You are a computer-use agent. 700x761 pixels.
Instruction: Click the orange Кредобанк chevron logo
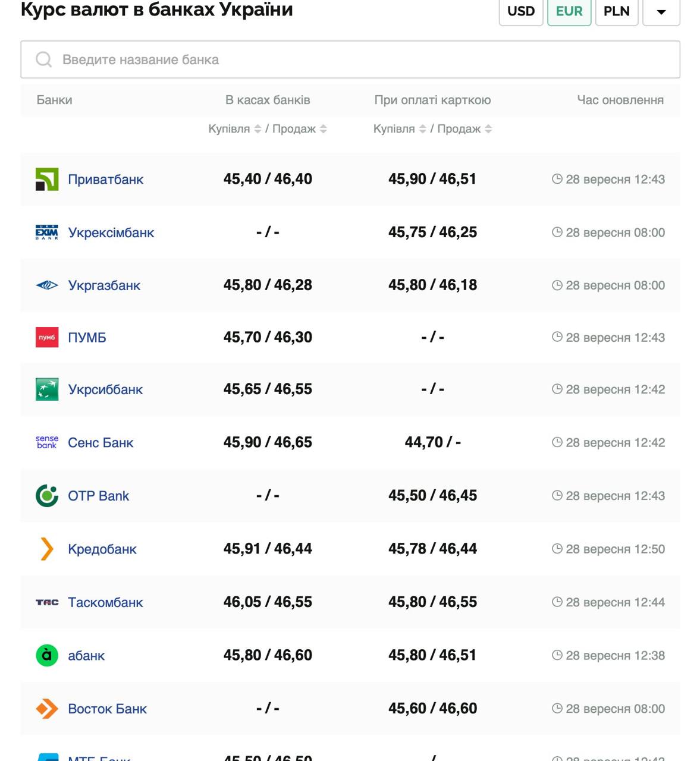point(47,549)
